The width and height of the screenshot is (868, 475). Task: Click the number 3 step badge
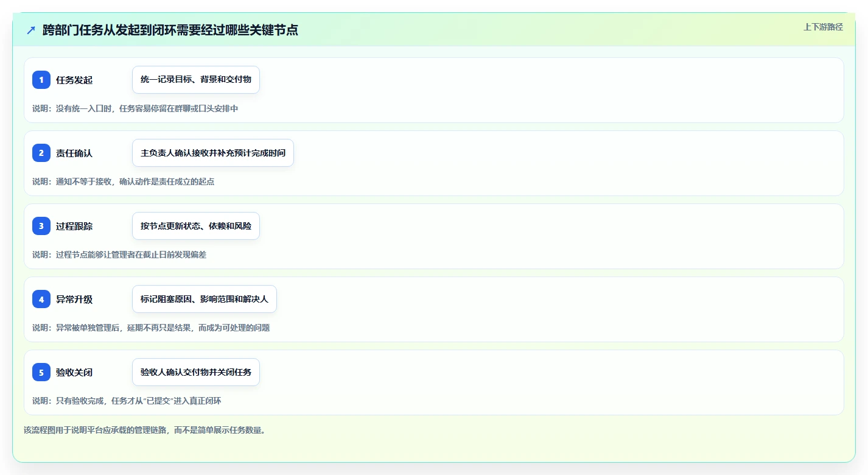41,226
